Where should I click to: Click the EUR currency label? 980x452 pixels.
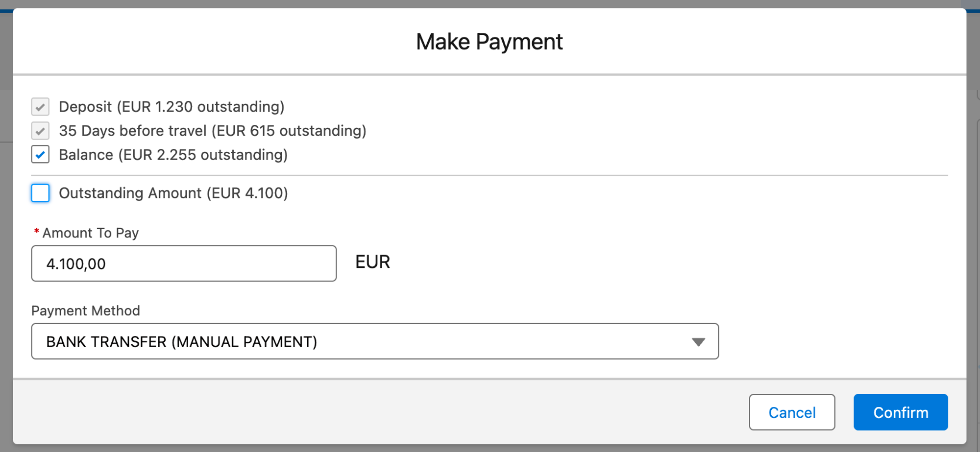372,262
